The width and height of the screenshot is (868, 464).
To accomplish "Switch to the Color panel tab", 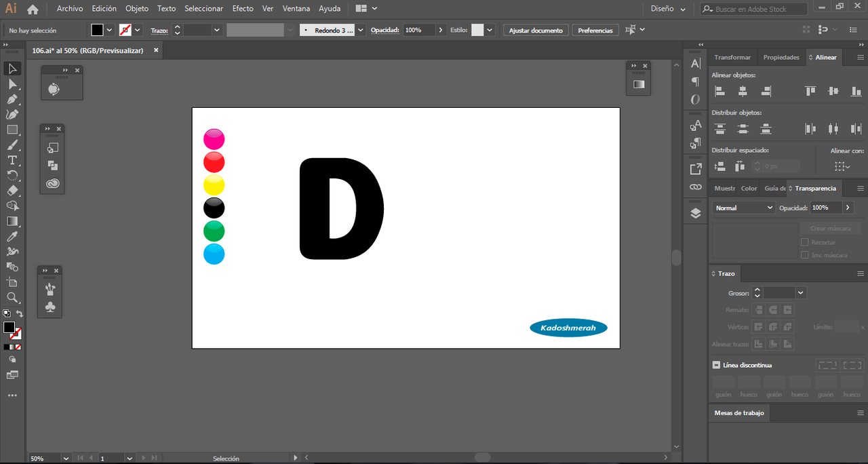I will 749,188.
